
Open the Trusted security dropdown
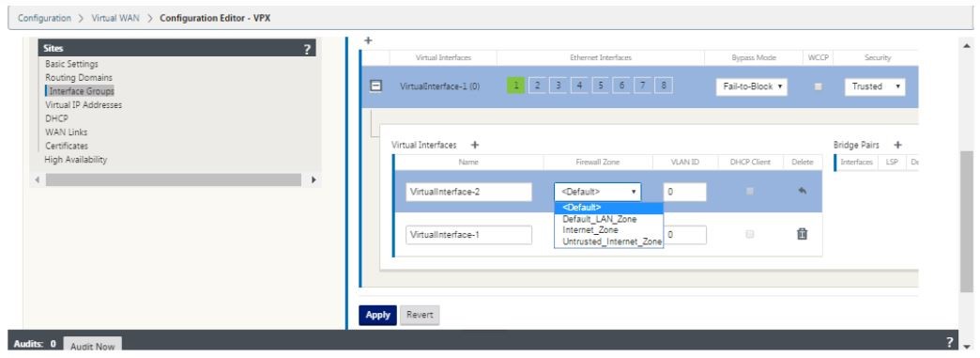(x=874, y=86)
